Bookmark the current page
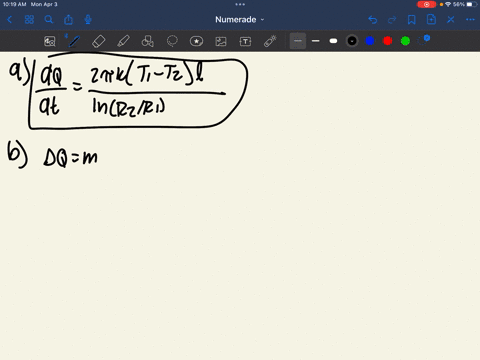The image size is (480, 360). (412, 20)
